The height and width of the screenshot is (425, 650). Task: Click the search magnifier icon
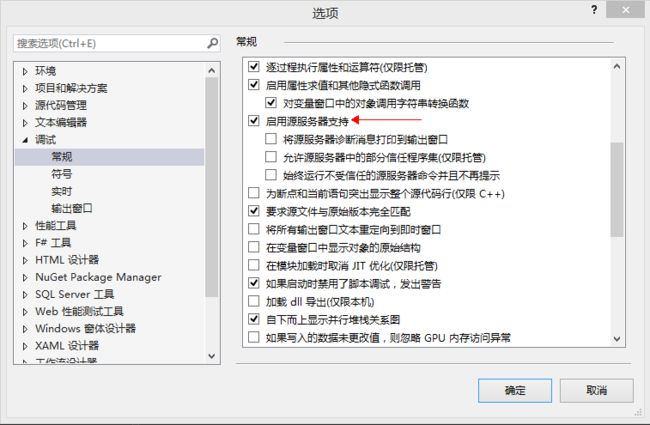point(212,43)
